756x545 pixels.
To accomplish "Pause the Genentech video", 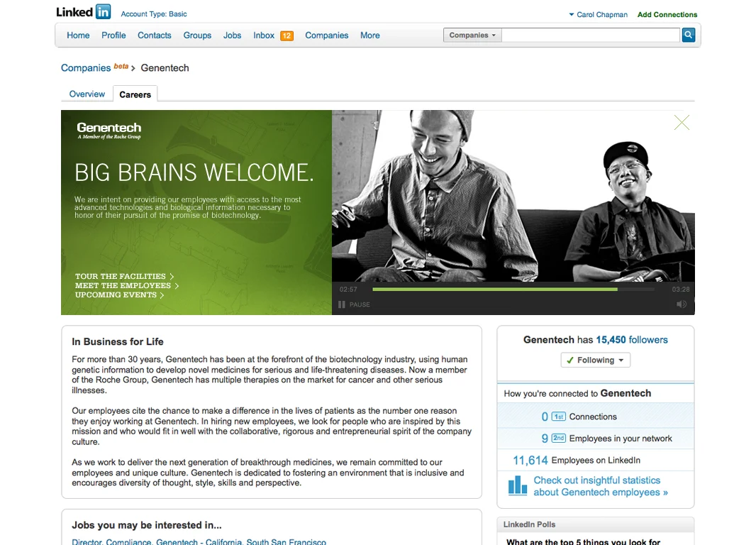I will [354, 304].
